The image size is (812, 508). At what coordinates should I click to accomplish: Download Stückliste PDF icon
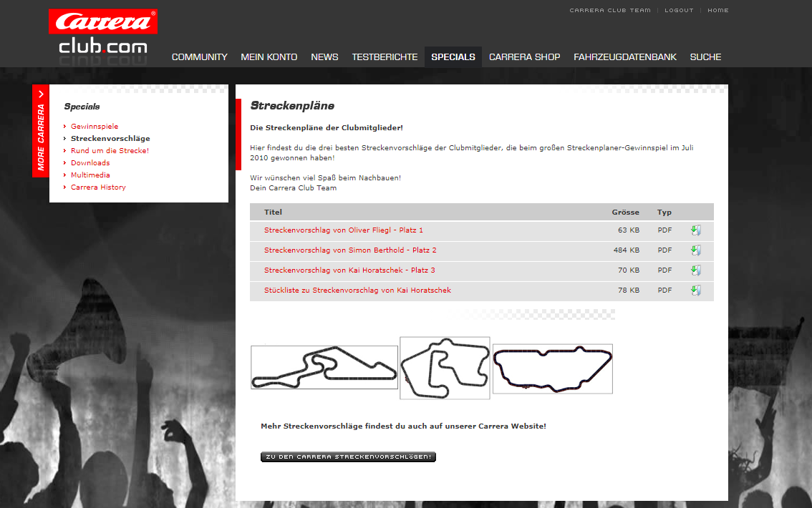point(696,290)
